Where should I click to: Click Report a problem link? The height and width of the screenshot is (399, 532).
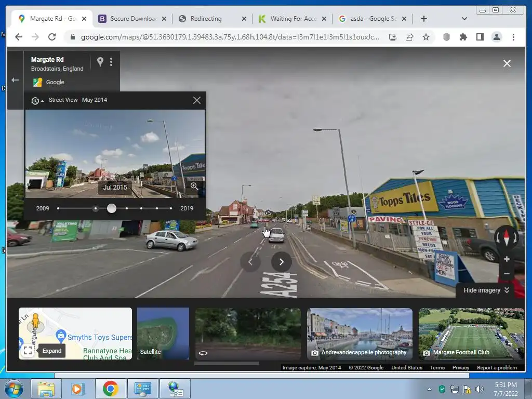497,367
